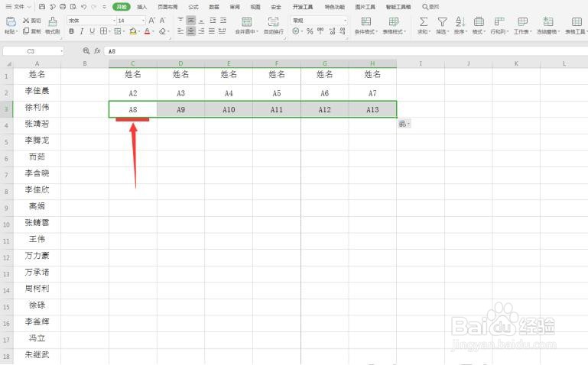The image size is (588, 365).
Task: Switch to the Data (数据) tab
Action: pyautogui.click(x=214, y=7)
